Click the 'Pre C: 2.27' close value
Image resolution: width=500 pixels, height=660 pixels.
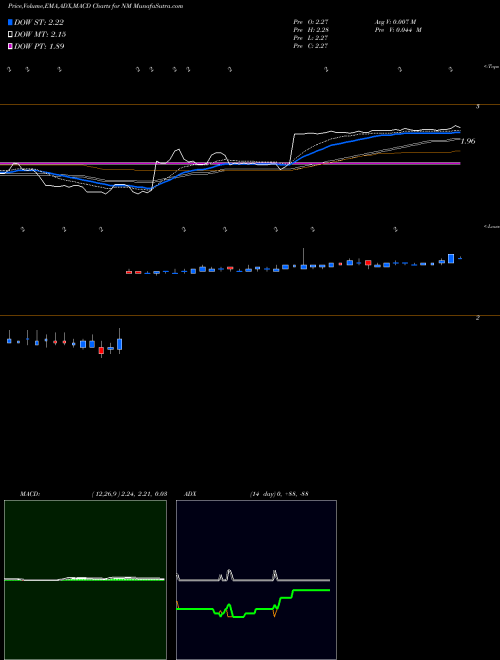pos(311,46)
